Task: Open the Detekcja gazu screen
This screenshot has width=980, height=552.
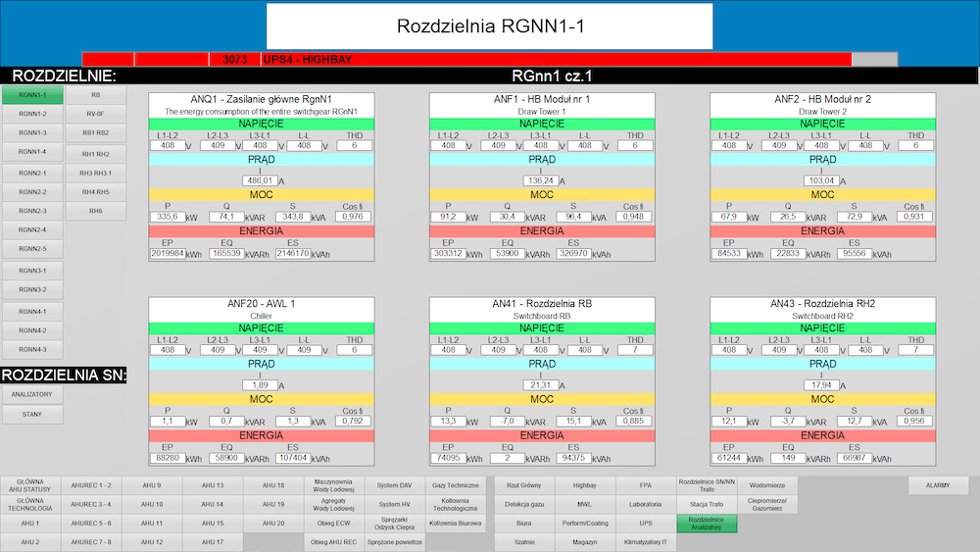Action: coord(524,504)
